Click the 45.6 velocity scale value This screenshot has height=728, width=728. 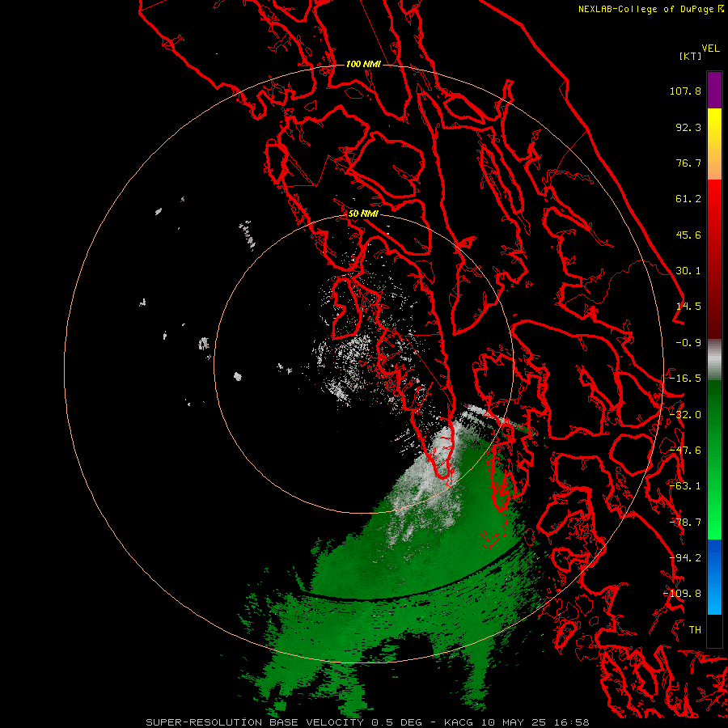pos(688,235)
